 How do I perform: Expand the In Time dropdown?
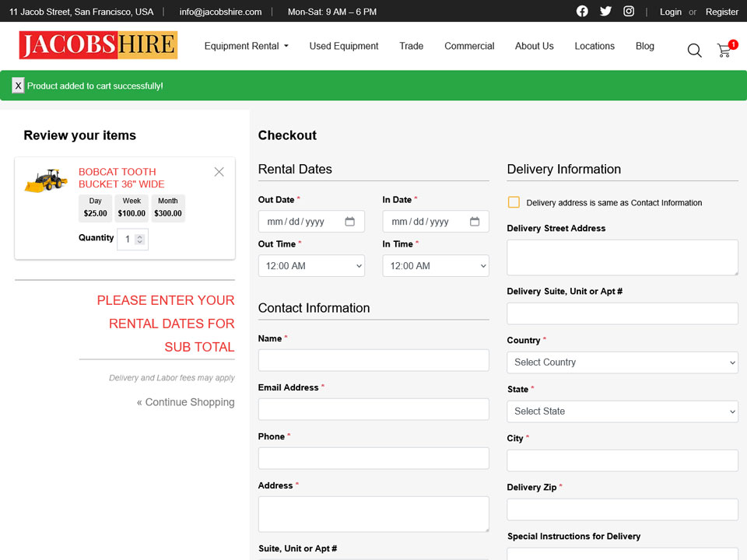pyautogui.click(x=436, y=266)
